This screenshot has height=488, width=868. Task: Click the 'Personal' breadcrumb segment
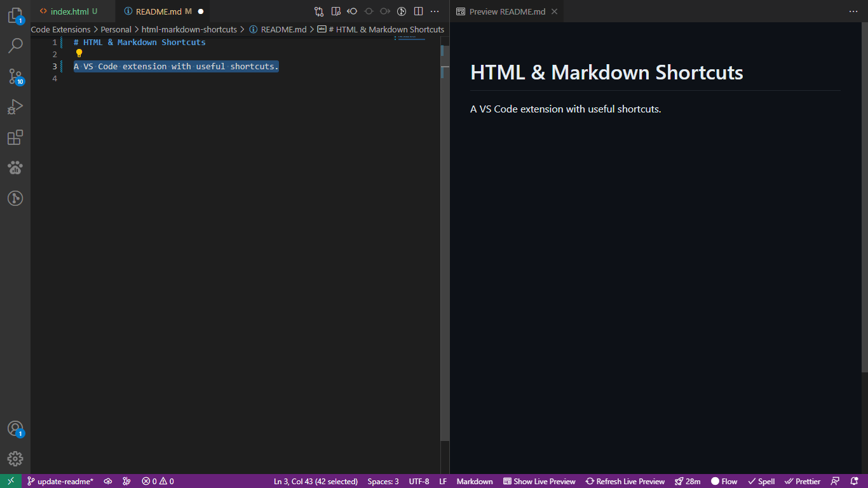click(x=116, y=29)
